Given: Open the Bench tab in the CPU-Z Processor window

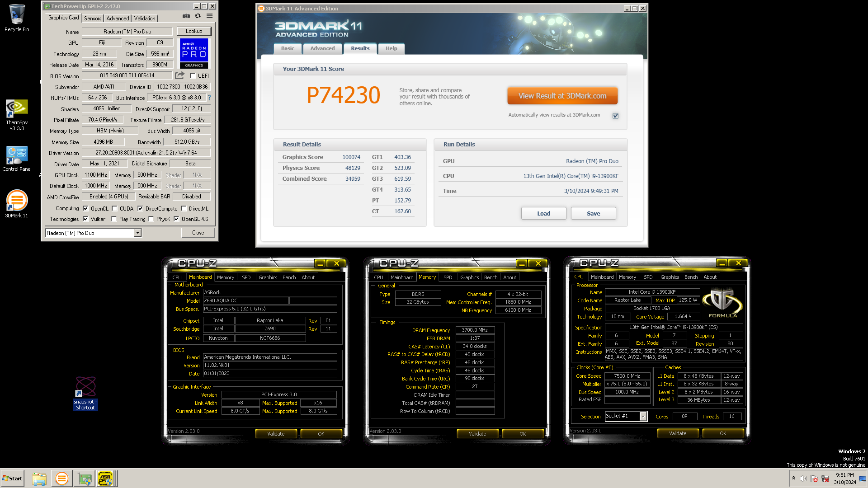Looking at the screenshot, I should click(691, 277).
